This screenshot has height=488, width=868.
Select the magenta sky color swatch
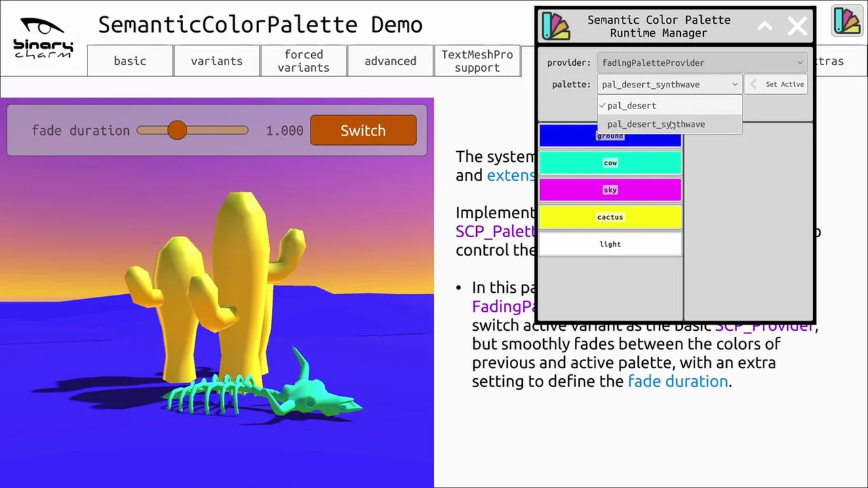[x=610, y=190]
